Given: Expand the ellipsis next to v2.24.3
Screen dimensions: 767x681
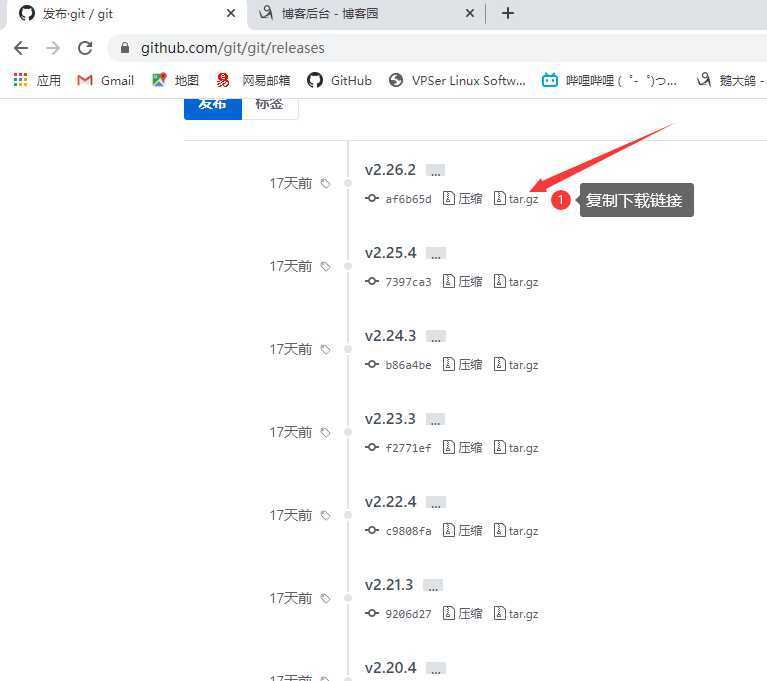Looking at the screenshot, I should pyautogui.click(x=436, y=337).
